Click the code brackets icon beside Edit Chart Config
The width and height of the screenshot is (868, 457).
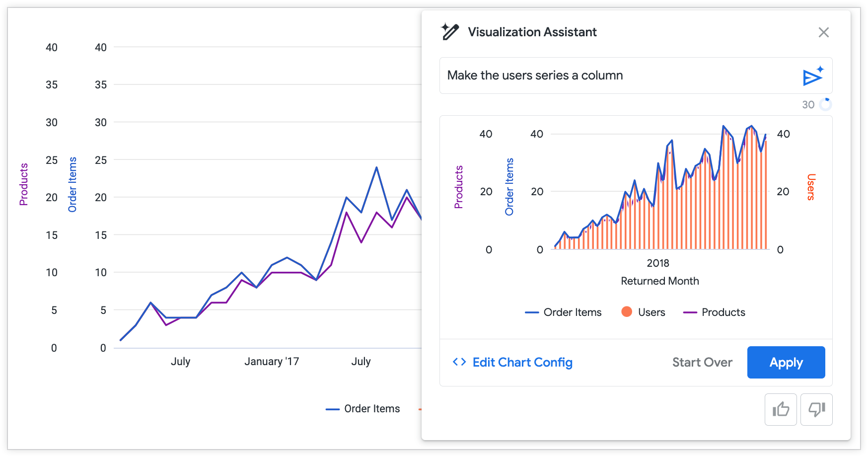click(x=458, y=362)
